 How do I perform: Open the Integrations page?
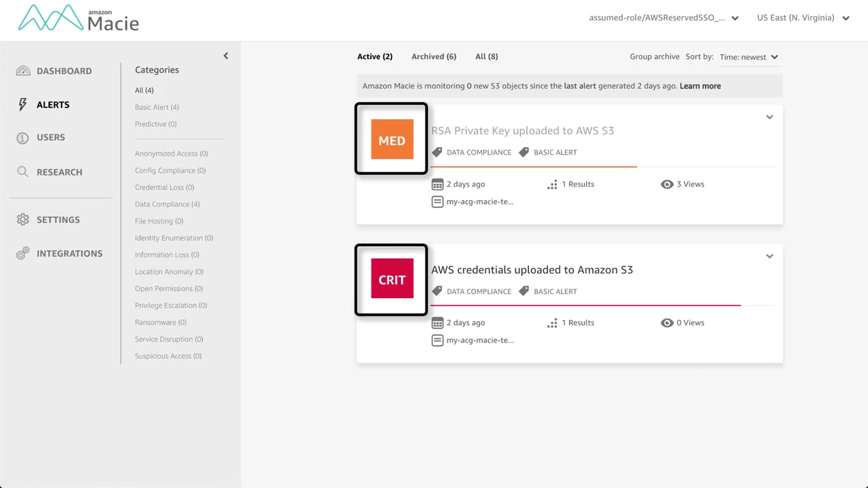70,253
